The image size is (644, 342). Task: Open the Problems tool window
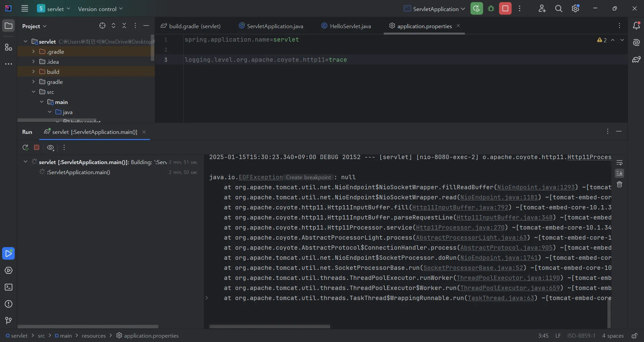click(x=8, y=304)
